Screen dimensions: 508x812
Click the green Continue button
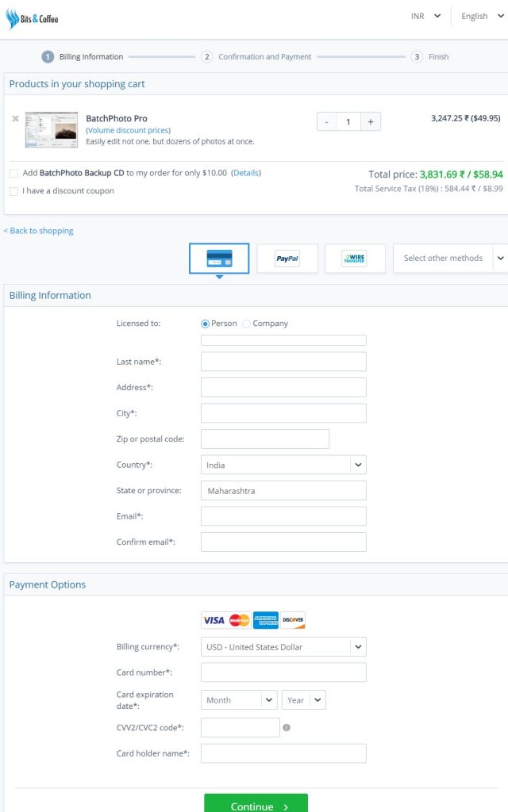256,804
